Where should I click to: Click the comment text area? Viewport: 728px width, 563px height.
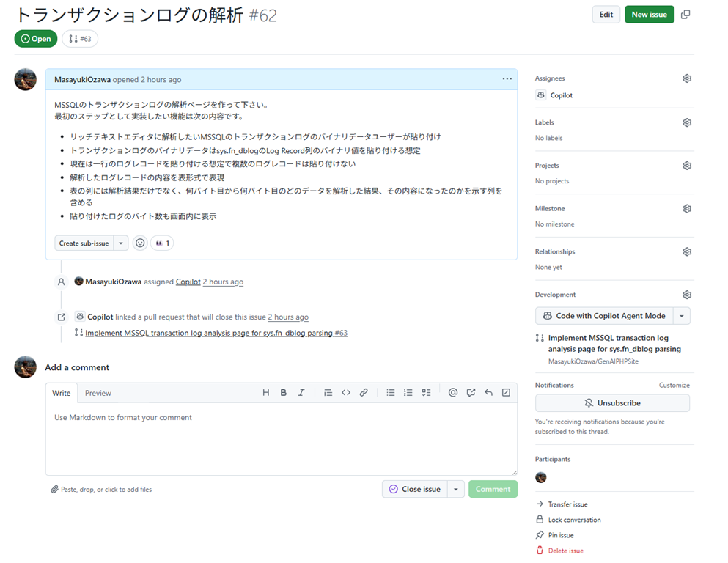282,438
